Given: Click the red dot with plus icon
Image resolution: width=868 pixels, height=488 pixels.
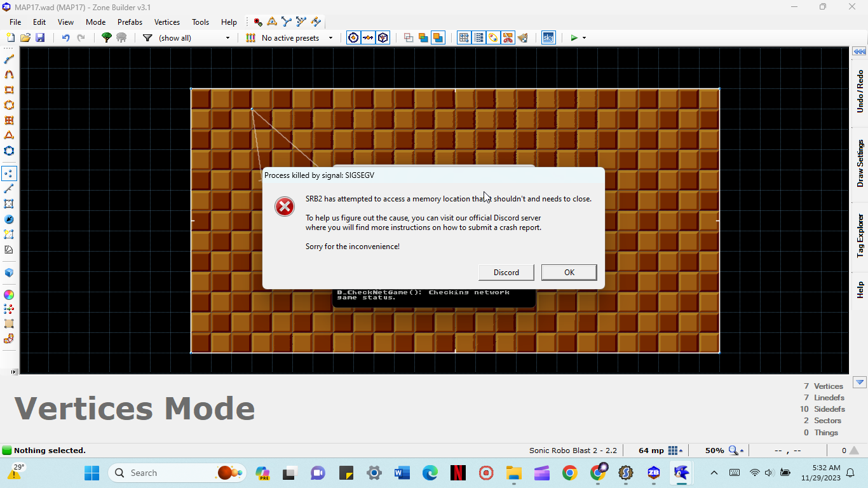Looking at the screenshot, I should pos(258,22).
